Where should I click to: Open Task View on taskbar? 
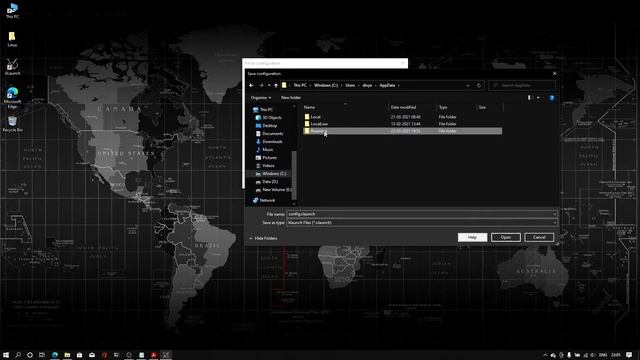click(x=42, y=355)
